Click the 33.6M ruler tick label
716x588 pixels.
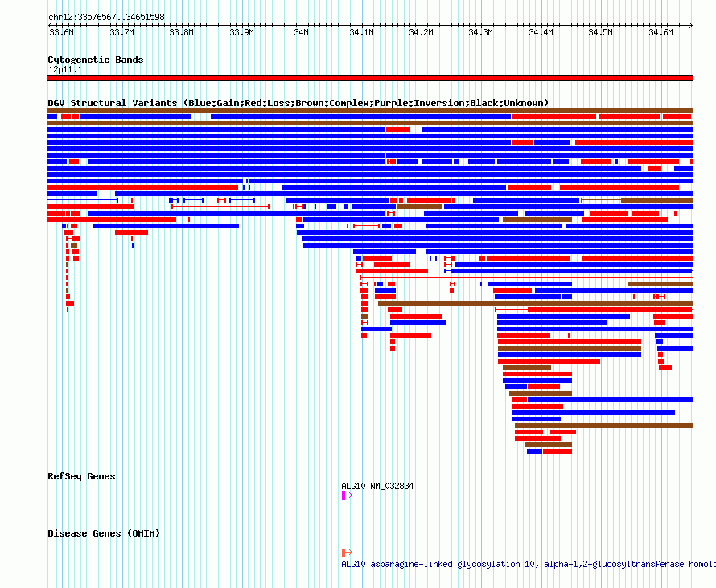[x=62, y=32]
